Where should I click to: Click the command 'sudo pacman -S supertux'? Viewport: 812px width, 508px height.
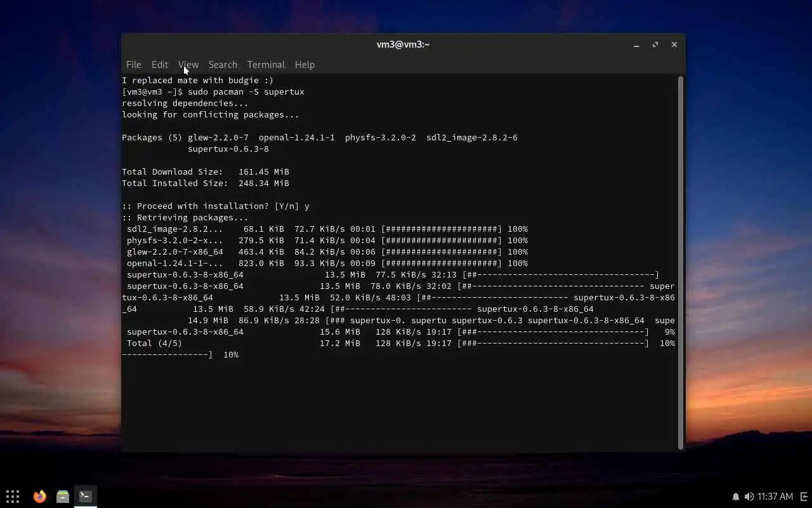[x=246, y=92]
